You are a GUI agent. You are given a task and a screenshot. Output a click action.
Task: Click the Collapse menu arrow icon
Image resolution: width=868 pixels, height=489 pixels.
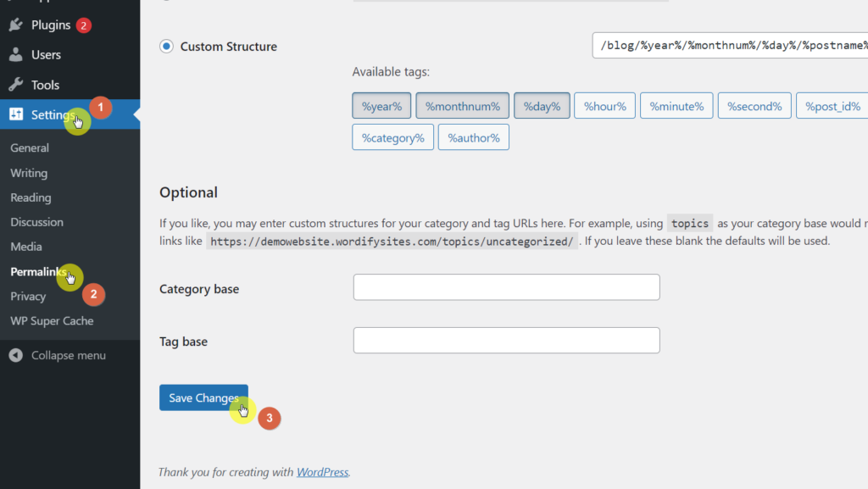coord(16,355)
